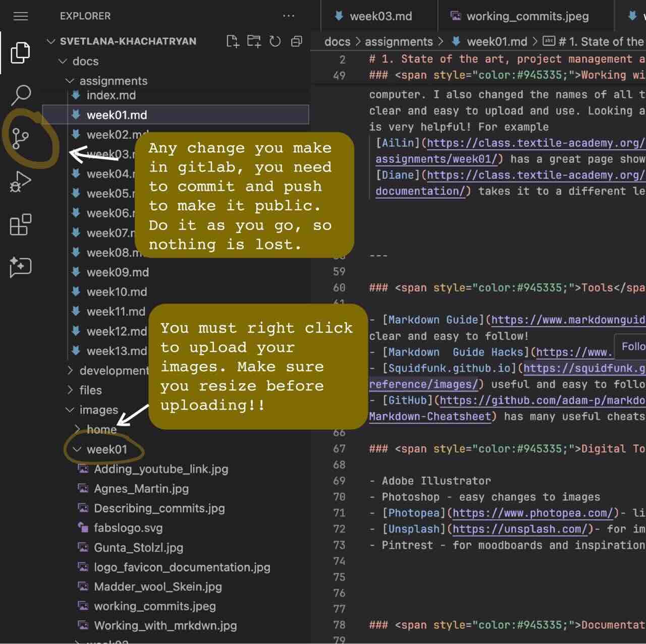This screenshot has width=646, height=644.
Task: Open Explorer more actions ellipsis
Action: tap(288, 16)
